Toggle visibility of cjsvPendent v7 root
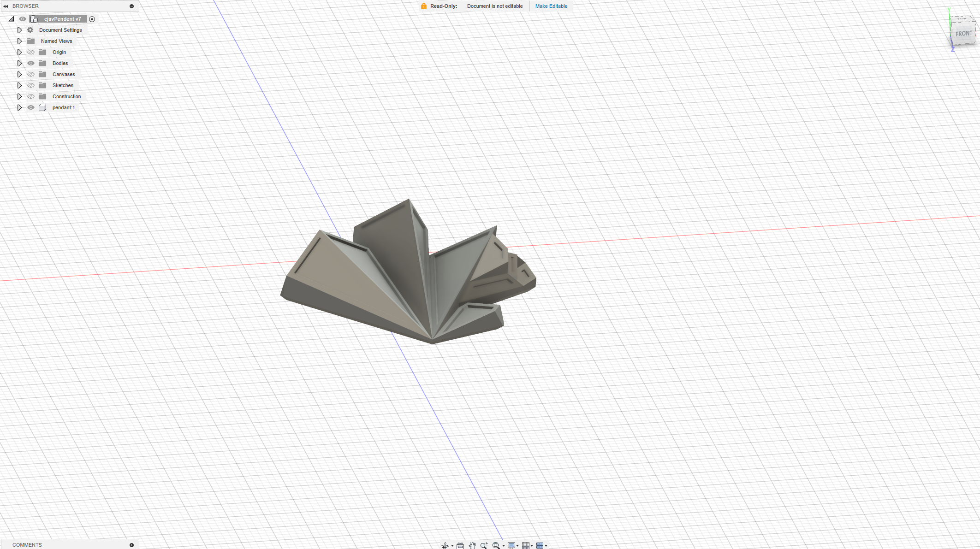980x549 pixels. (x=23, y=19)
